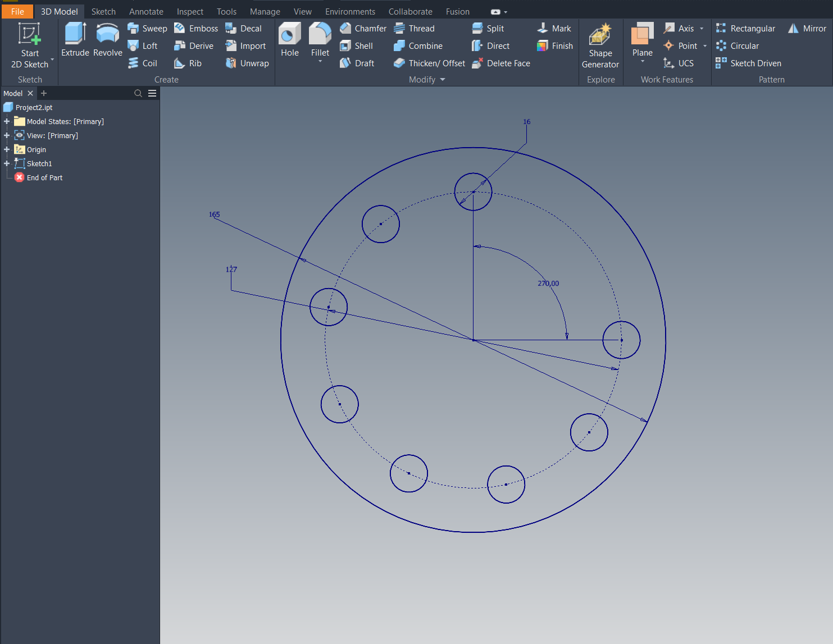Create a work Axis
The image size is (833, 644).
[679, 29]
